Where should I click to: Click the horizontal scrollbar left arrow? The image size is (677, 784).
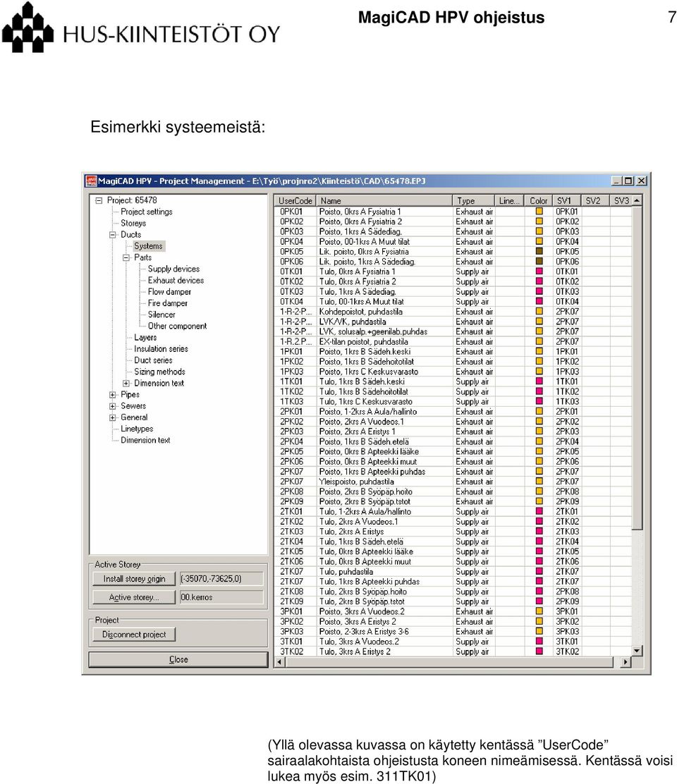pos(279,662)
